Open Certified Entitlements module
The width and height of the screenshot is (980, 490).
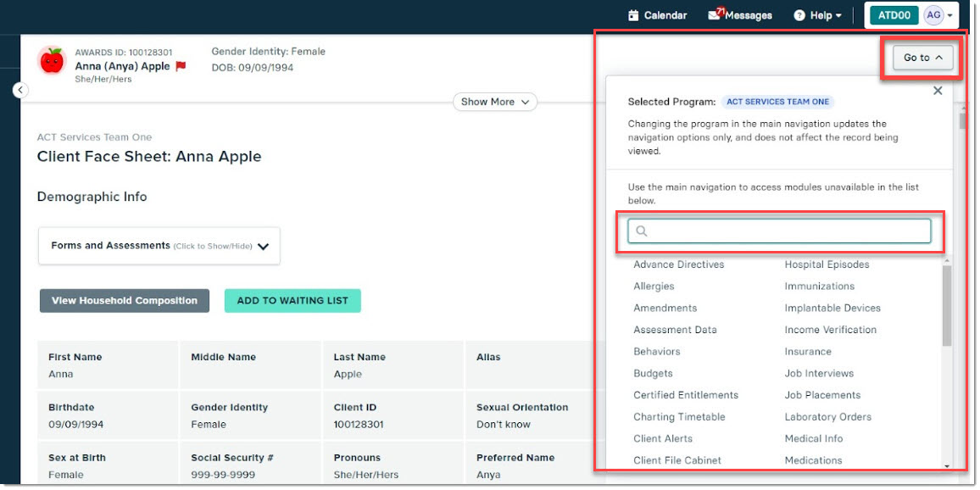pyautogui.click(x=686, y=395)
